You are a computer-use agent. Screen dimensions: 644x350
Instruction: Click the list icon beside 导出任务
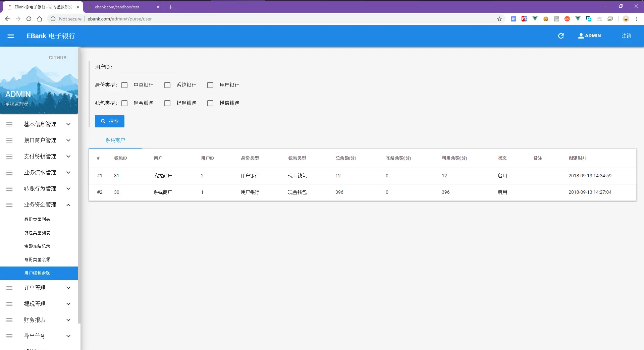pos(9,336)
